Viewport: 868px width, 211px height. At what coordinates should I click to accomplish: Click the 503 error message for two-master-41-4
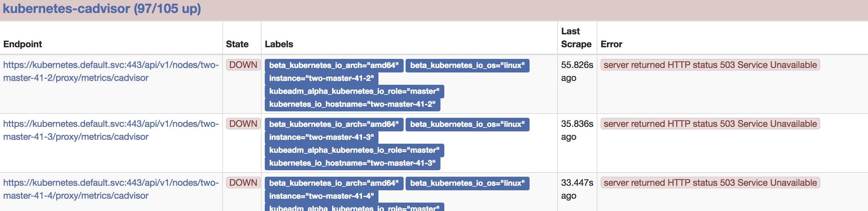coord(710,183)
